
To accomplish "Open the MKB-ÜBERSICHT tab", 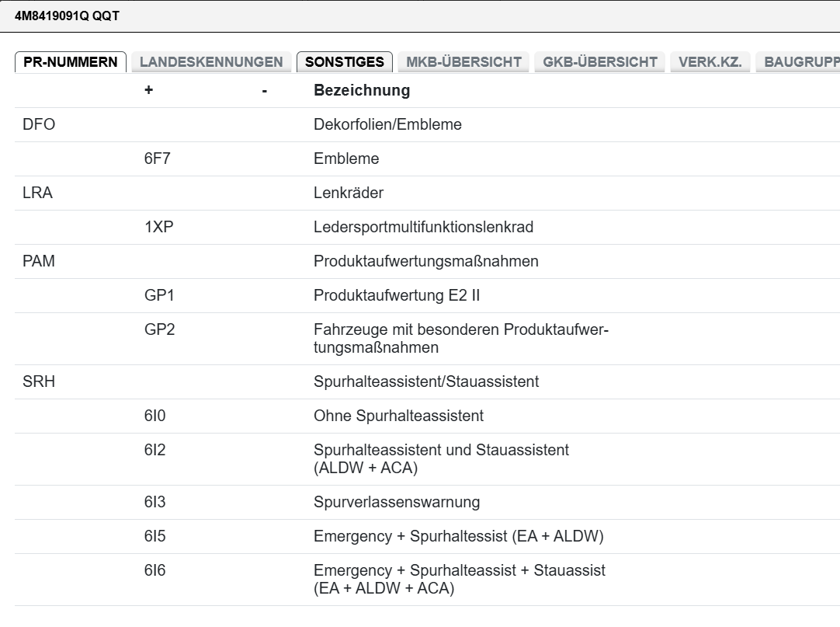I will (464, 62).
